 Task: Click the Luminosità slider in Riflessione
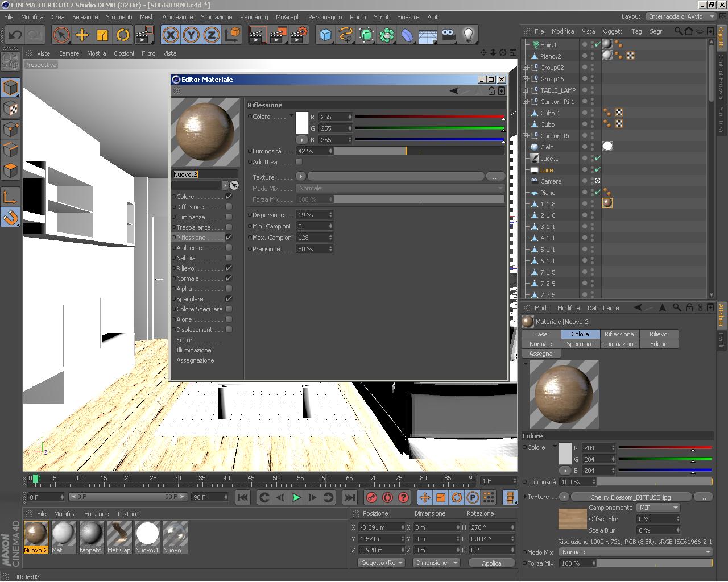[419, 151]
